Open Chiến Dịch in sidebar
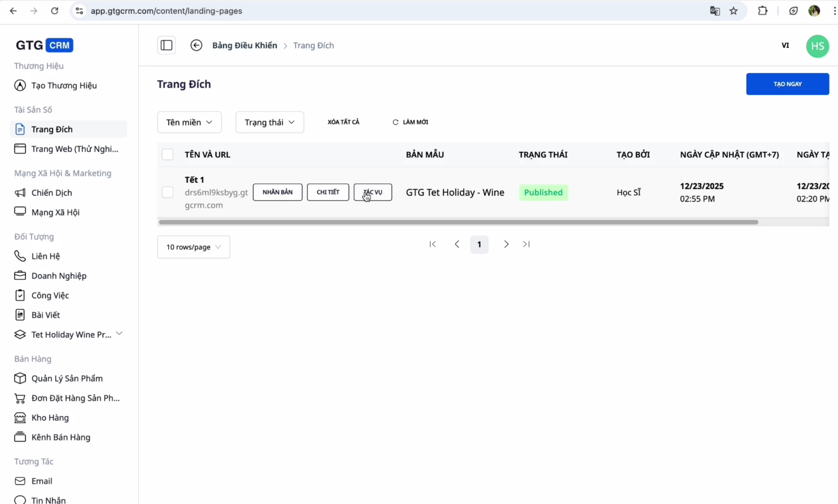 click(x=51, y=193)
